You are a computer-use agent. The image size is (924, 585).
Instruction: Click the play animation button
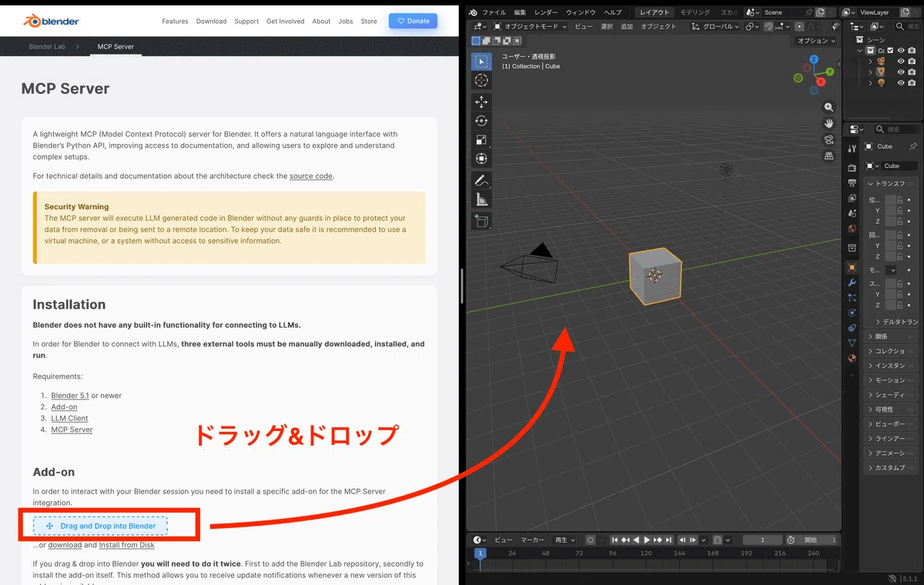[647, 540]
